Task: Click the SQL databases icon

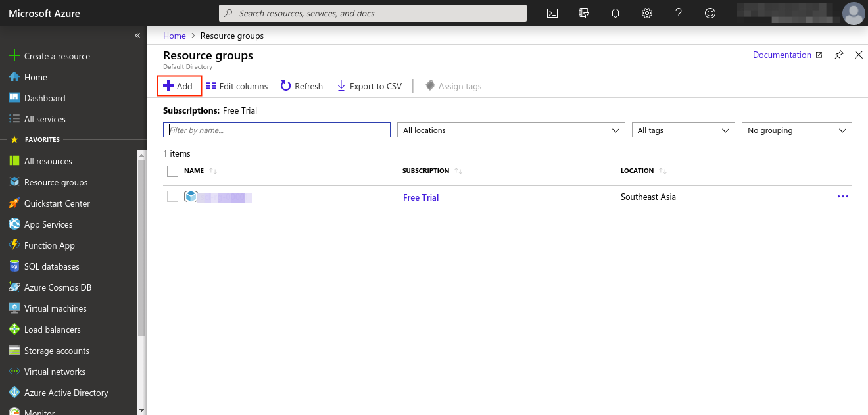Action: tap(14, 266)
